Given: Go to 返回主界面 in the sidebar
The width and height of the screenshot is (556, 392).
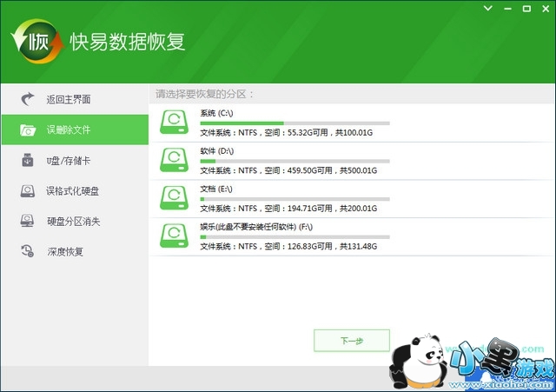Looking at the screenshot, I should pyautogui.click(x=75, y=99).
